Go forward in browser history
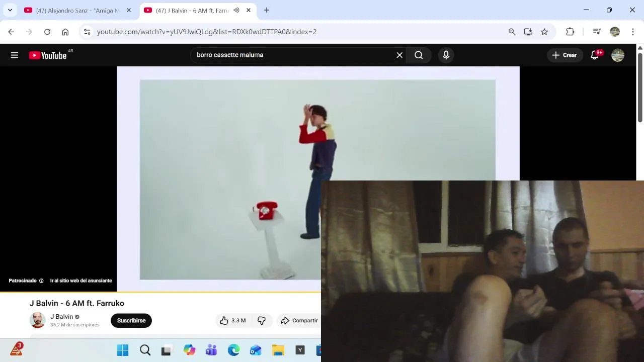Image resolution: width=644 pixels, height=362 pixels. coord(29,32)
